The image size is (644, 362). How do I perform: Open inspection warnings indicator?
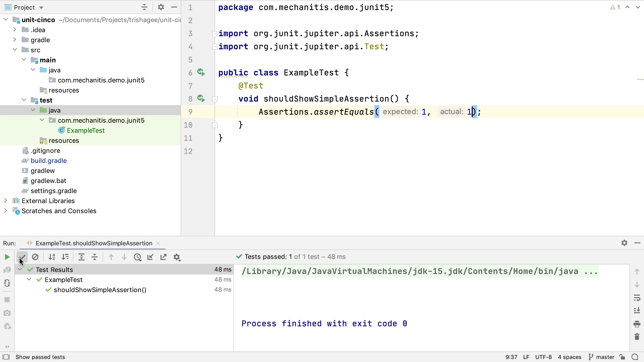pyautogui.click(x=615, y=7)
